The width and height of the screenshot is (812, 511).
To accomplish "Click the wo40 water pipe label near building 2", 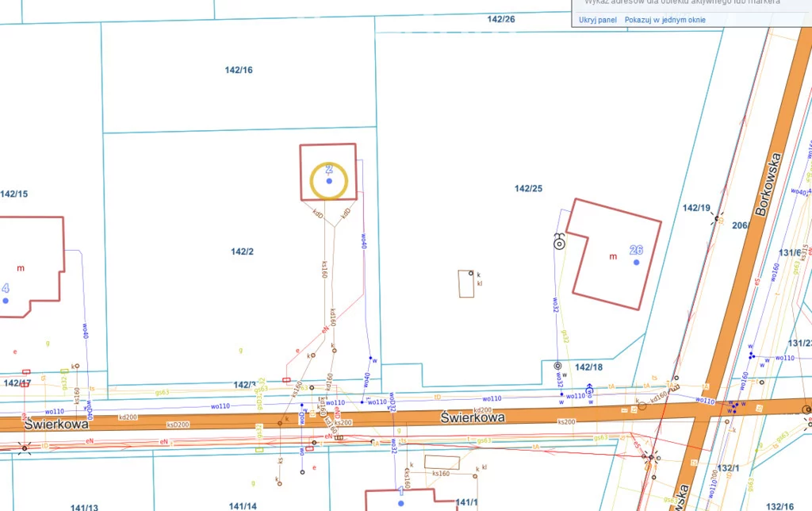I will [x=364, y=240].
